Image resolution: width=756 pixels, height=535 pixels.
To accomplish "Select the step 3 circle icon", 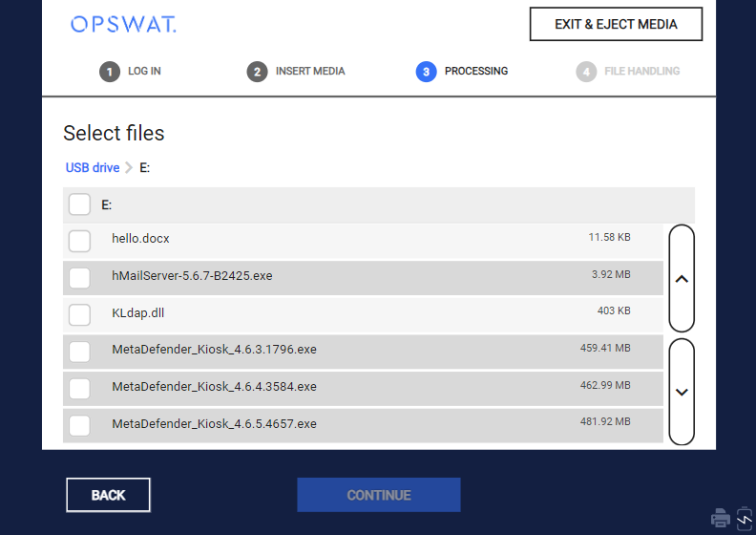I will (x=427, y=72).
